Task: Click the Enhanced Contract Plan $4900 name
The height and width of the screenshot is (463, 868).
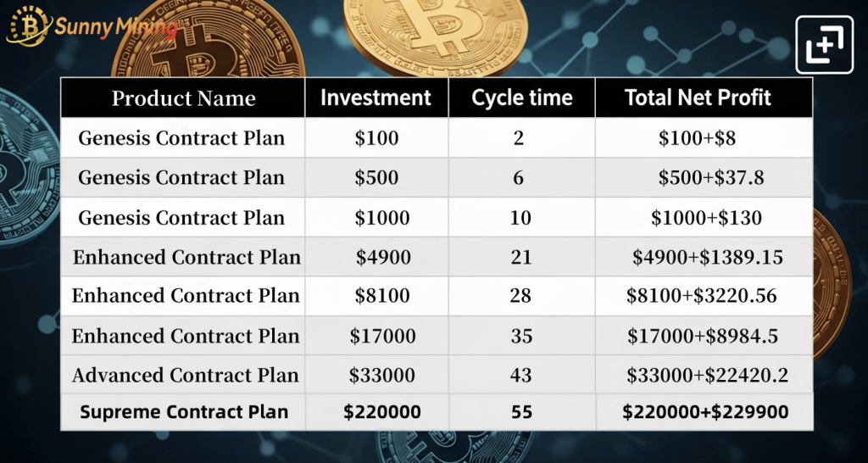Action: pos(186,258)
